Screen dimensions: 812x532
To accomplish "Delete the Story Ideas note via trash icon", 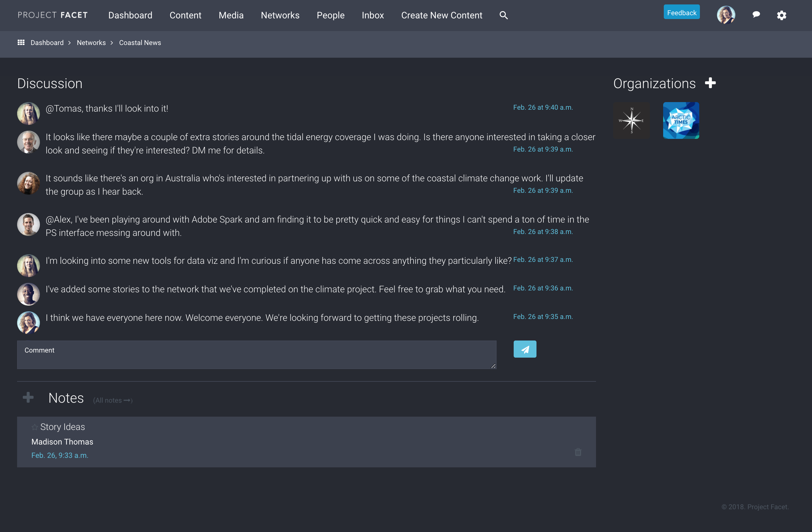I will [578, 452].
